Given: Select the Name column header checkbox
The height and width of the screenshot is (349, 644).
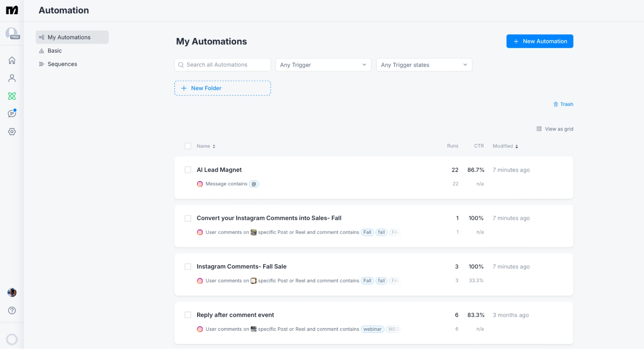Looking at the screenshot, I should point(188,146).
